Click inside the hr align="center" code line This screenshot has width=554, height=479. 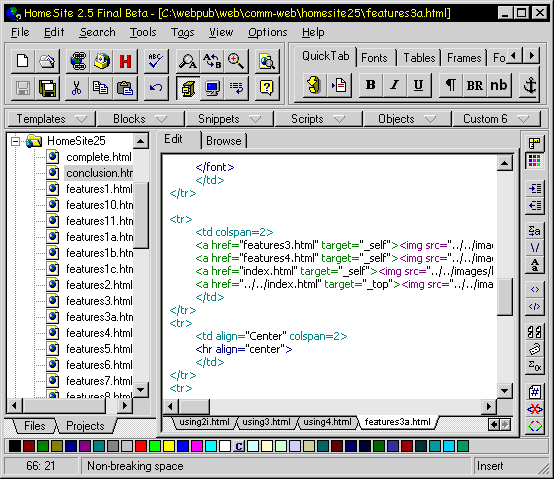click(244, 349)
